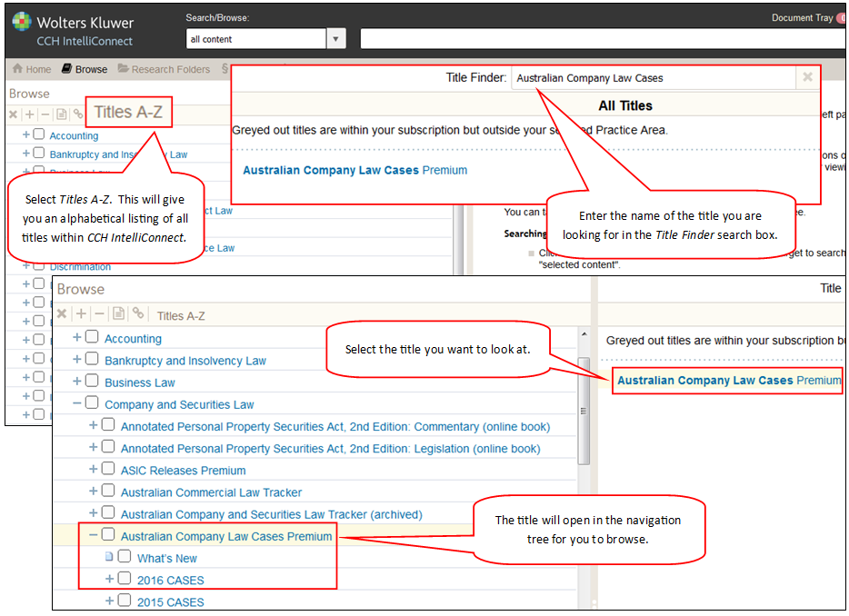
Task: Clear the Title Finder box with its X
Action: coord(807,77)
